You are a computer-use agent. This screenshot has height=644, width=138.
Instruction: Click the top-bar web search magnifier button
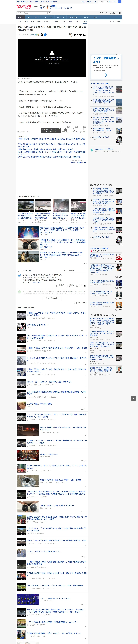120,2
